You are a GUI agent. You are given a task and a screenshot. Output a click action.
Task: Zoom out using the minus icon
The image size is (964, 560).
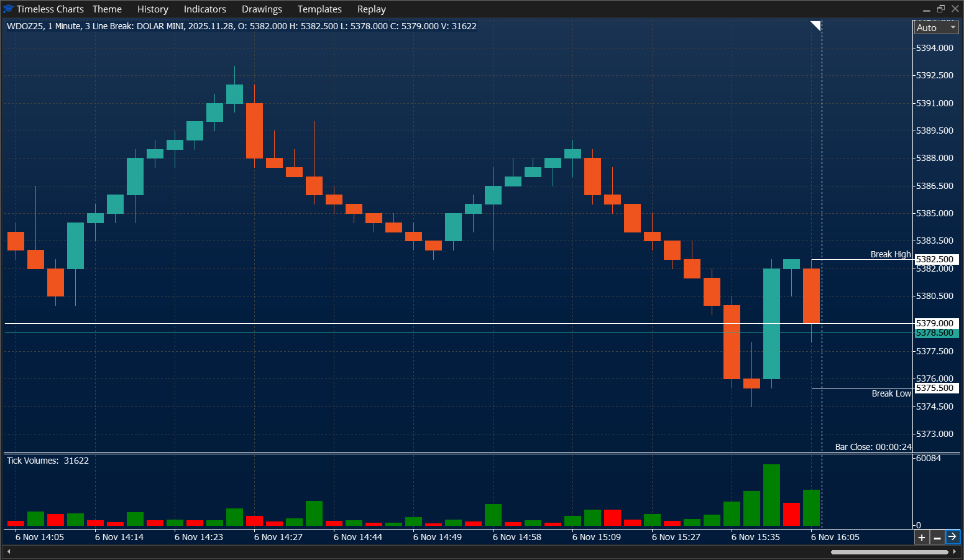[937, 536]
